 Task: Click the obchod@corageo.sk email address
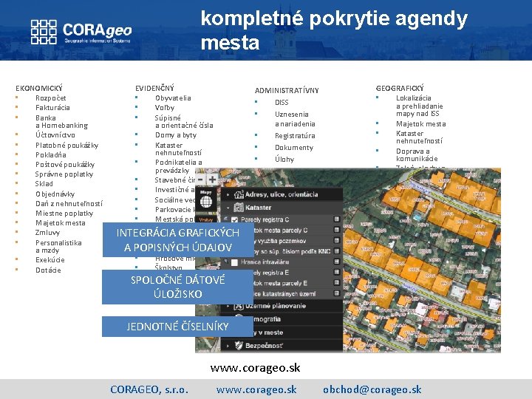pos(372,389)
